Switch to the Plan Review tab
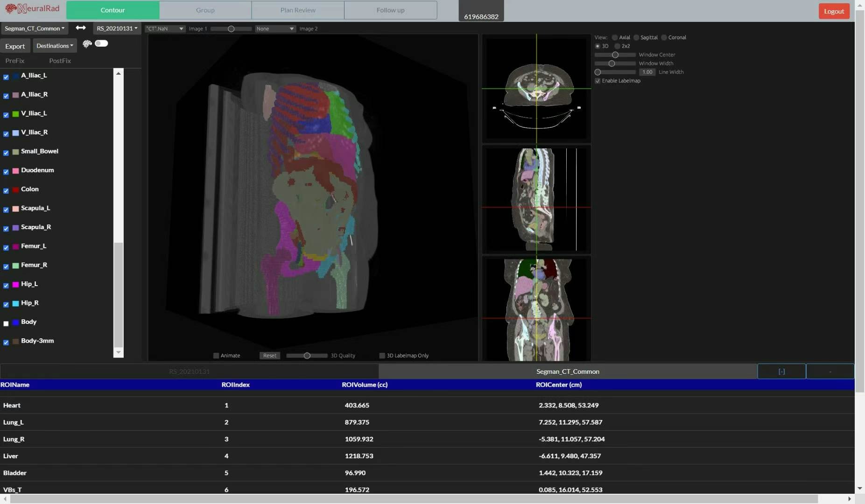 click(x=298, y=10)
